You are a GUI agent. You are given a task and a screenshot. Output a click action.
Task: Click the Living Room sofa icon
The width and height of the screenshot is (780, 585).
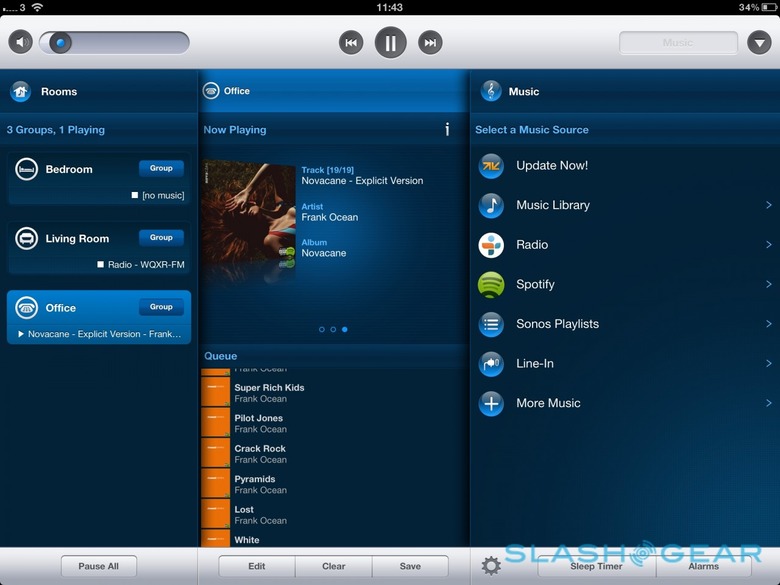[x=26, y=238]
